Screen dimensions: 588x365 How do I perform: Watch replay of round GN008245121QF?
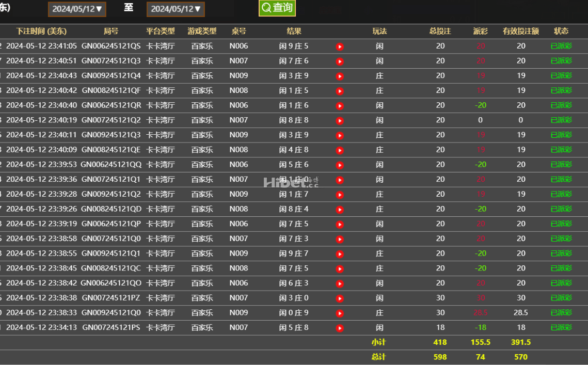(x=340, y=91)
